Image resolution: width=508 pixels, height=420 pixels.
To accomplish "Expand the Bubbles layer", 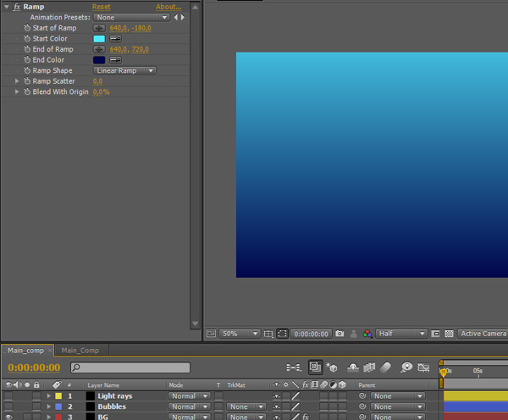I will pyautogui.click(x=48, y=406).
